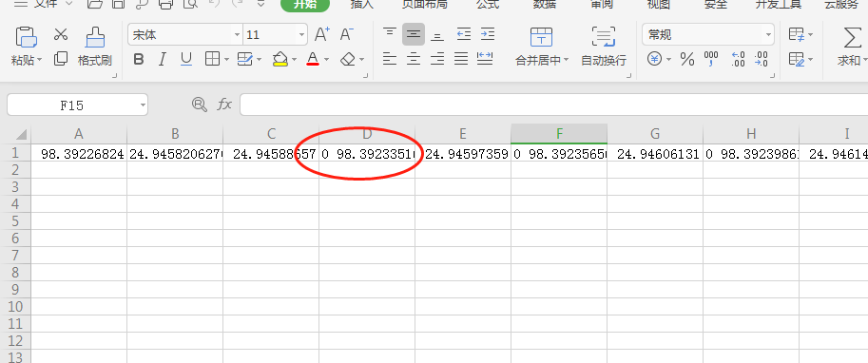
Task: Select the column H header
Action: 751,133
